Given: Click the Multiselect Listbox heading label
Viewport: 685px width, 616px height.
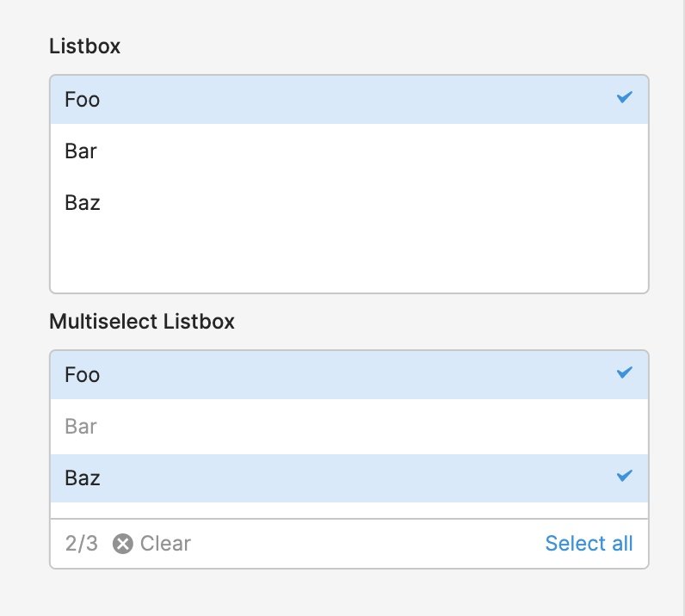Looking at the screenshot, I should coord(142,322).
